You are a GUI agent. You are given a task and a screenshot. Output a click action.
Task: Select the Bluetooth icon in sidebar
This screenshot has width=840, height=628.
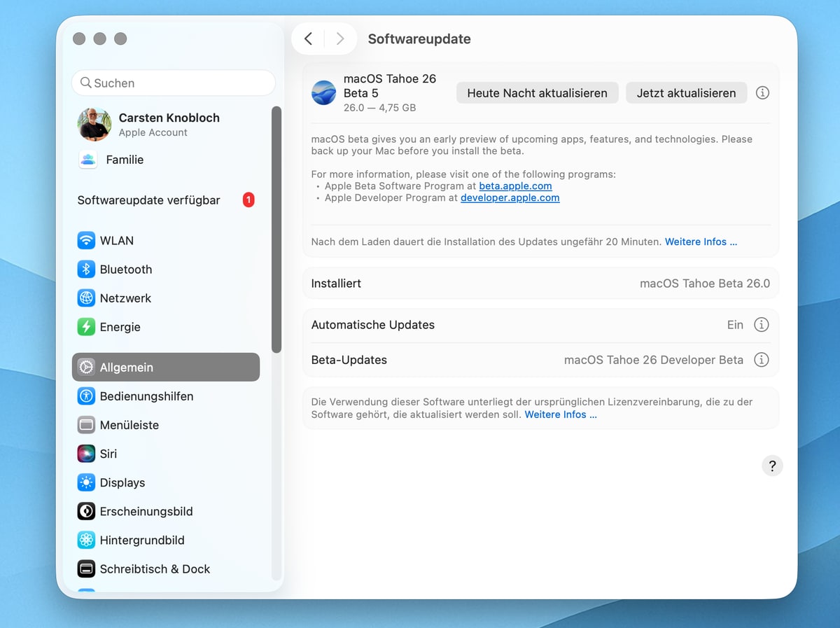[86, 270]
